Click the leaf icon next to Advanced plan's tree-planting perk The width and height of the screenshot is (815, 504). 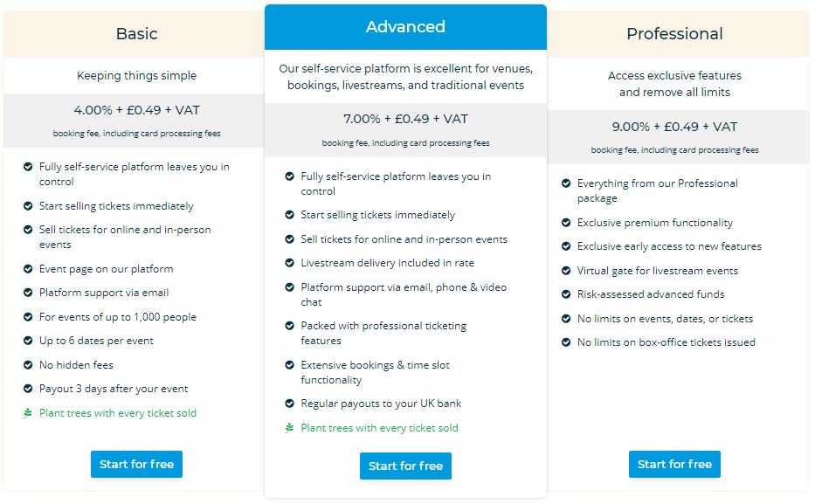289,428
